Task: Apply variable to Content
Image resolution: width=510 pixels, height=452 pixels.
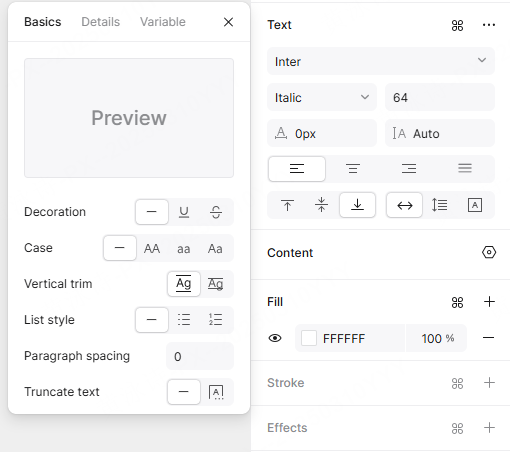Action: [489, 252]
